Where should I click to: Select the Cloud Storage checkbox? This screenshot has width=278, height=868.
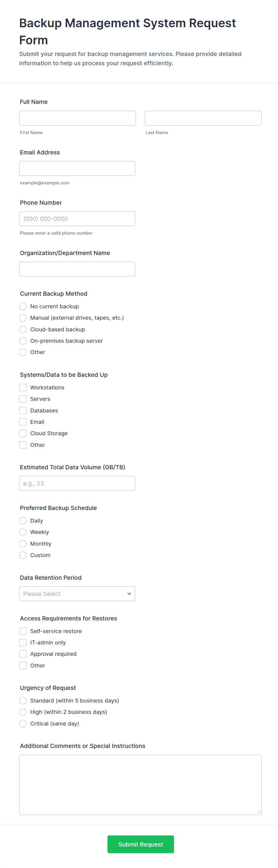[x=22, y=433]
